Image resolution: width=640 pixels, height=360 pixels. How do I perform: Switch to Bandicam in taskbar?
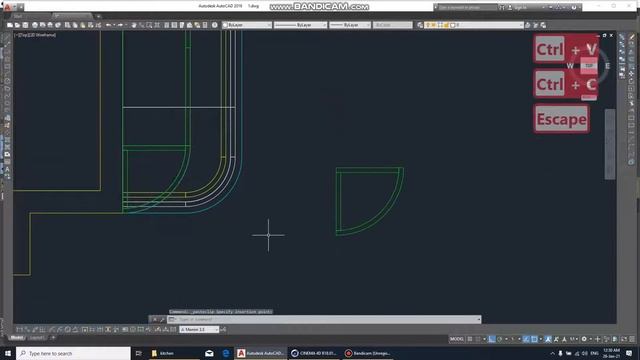click(367, 353)
